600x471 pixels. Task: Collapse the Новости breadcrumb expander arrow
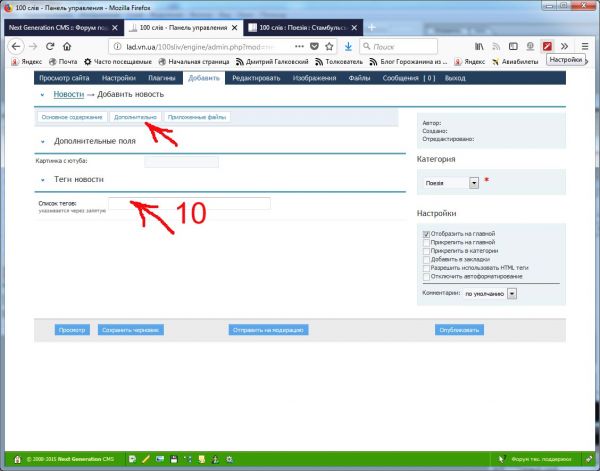42,95
